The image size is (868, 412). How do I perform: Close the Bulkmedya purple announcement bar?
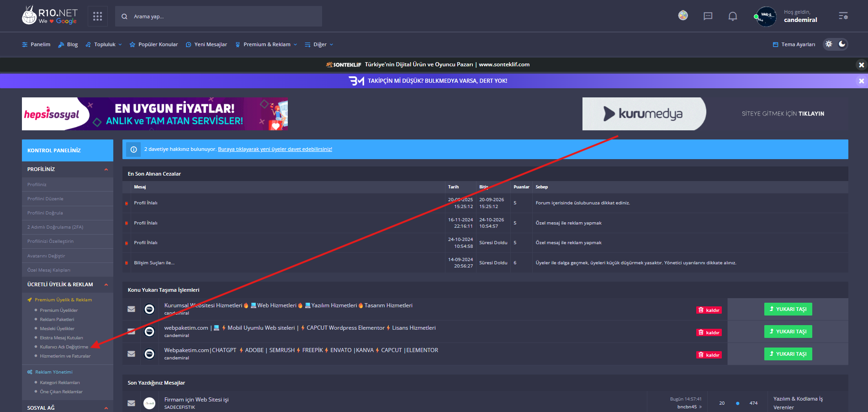[x=862, y=81]
